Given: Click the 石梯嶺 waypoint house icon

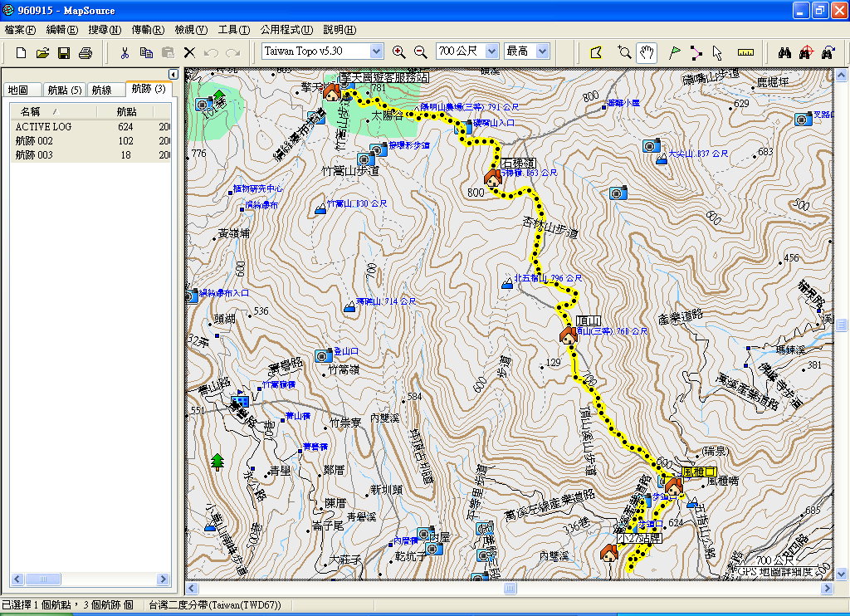Looking at the screenshot, I should coord(493,178).
